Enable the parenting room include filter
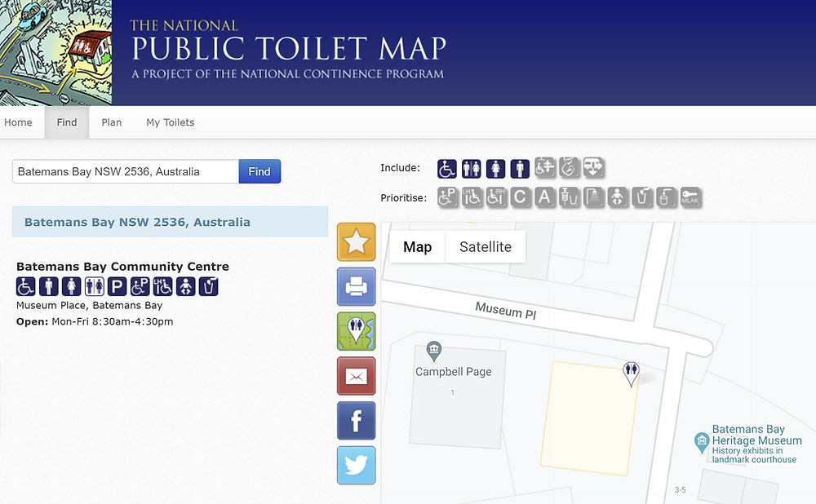The image size is (816, 504). [x=570, y=167]
